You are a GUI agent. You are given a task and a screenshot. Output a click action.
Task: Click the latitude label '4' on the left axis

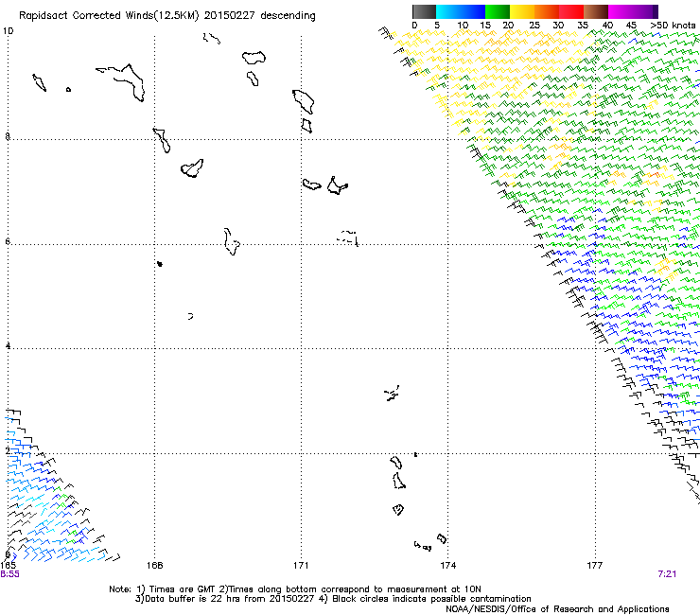(8, 346)
